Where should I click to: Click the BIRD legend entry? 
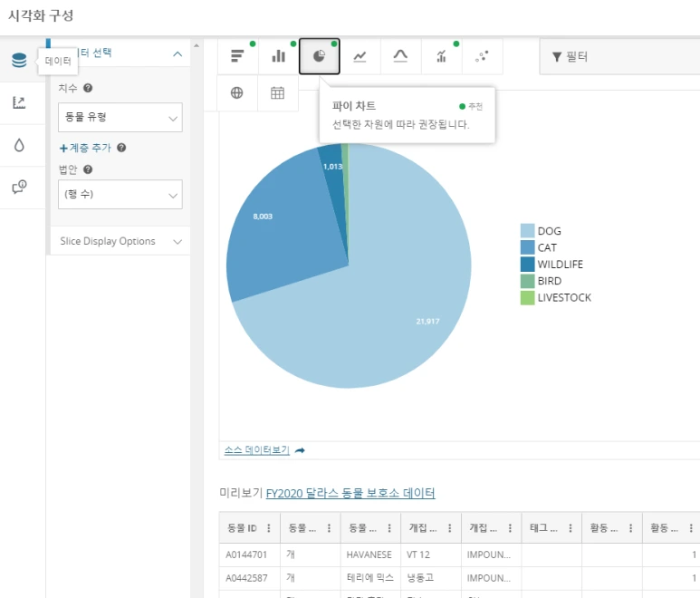541,281
